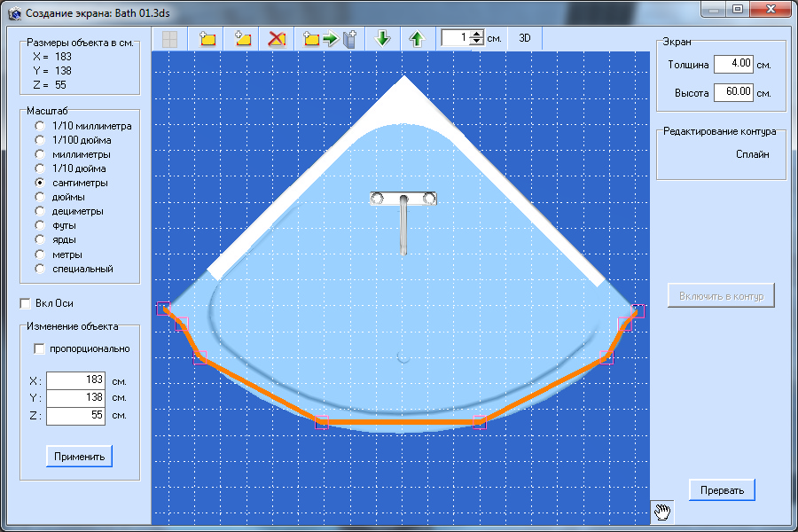Select миллиметры scale radio button
The width and height of the screenshot is (798, 532).
40,154
